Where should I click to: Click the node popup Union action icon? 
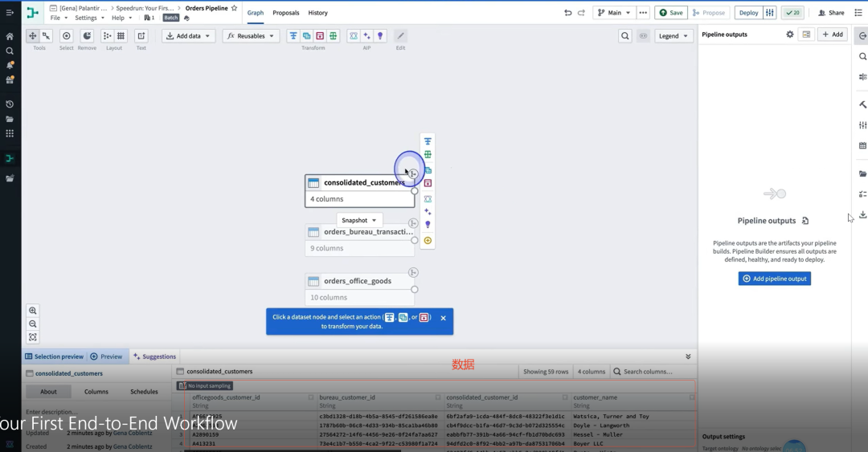[x=428, y=183]
